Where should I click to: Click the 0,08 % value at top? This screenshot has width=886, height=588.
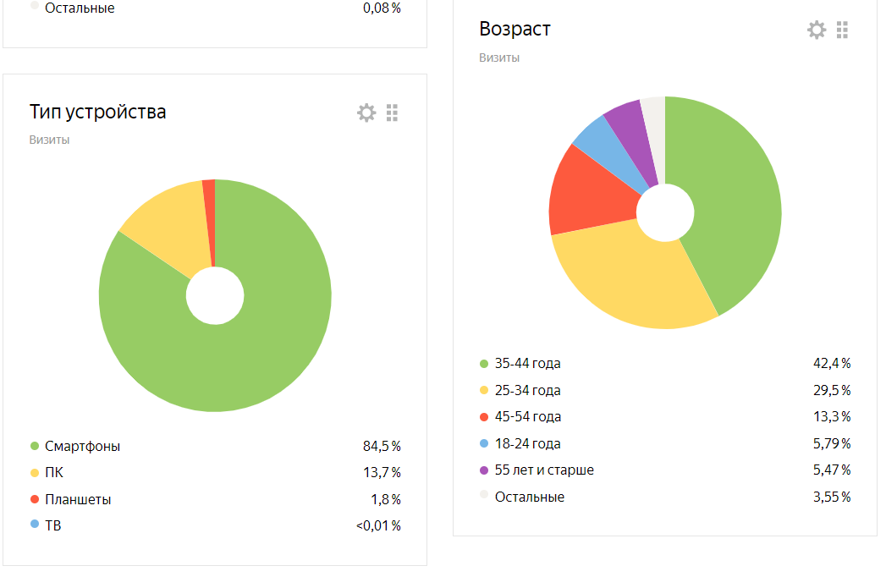click(x=382, y=8)
